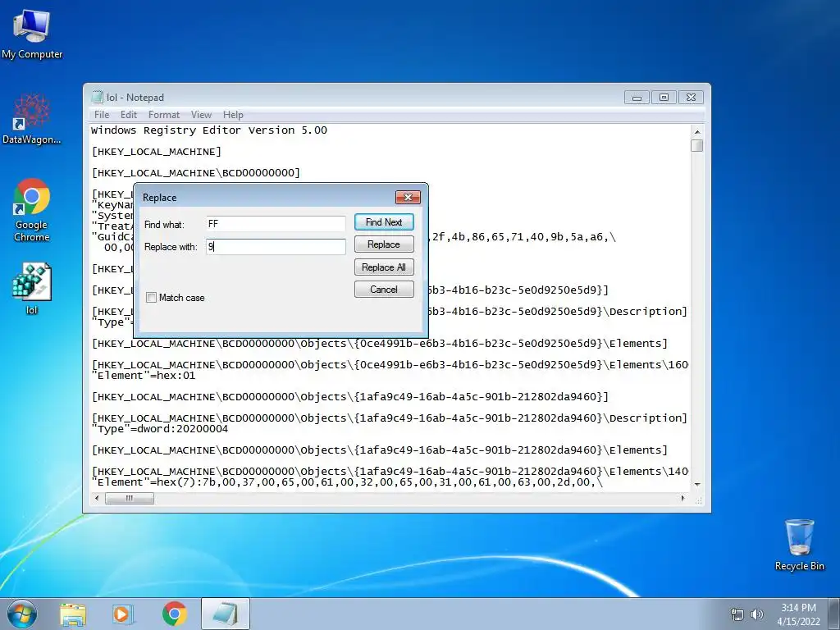Image resolution: width=840 pixels, height=630 pixels.
Task: Open the File menu in Notepad
Action: click(x=101, y=115)
